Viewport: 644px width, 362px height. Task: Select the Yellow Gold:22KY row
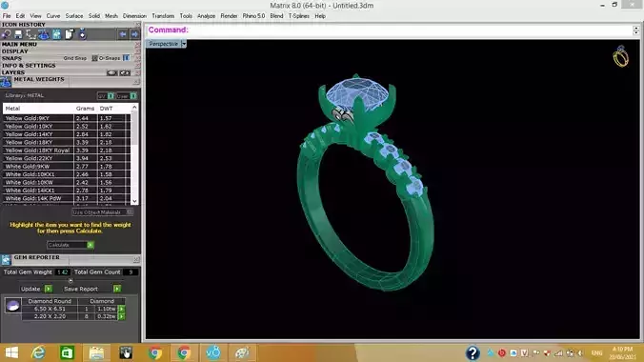click(x=67, y=158)
